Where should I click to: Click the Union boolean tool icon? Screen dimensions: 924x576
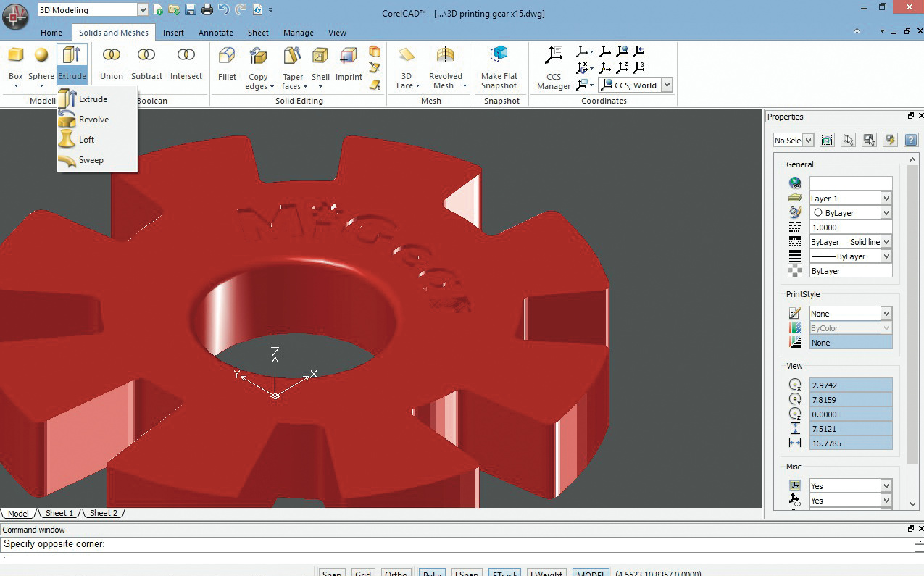pos(111,56)
